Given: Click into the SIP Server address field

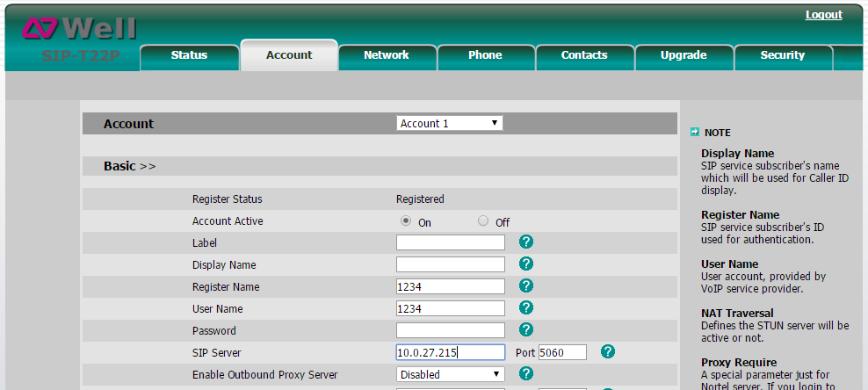Looking at the screenshot, I should 450,352.
